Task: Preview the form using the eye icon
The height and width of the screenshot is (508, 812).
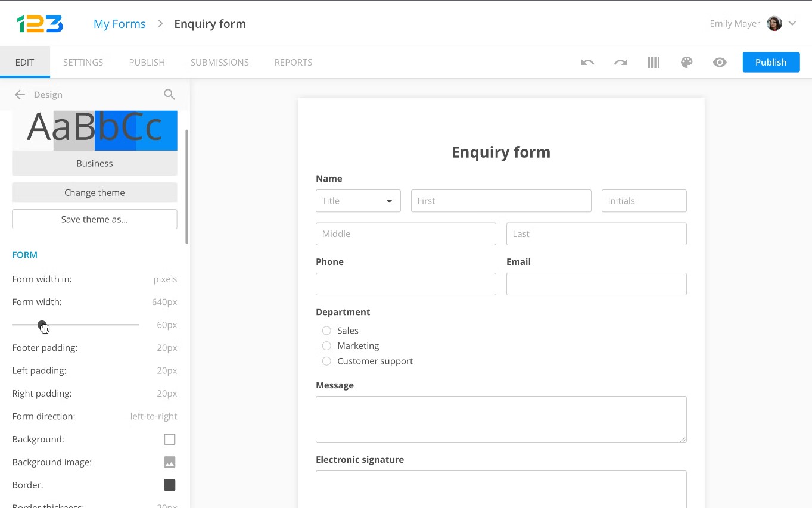Action: (x=720, y=62)
